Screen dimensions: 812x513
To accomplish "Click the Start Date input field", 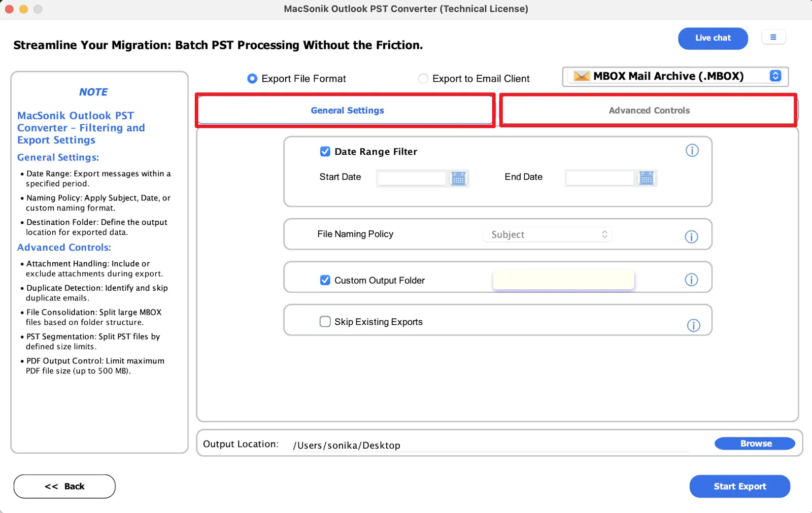I will (x=412, y=178).
